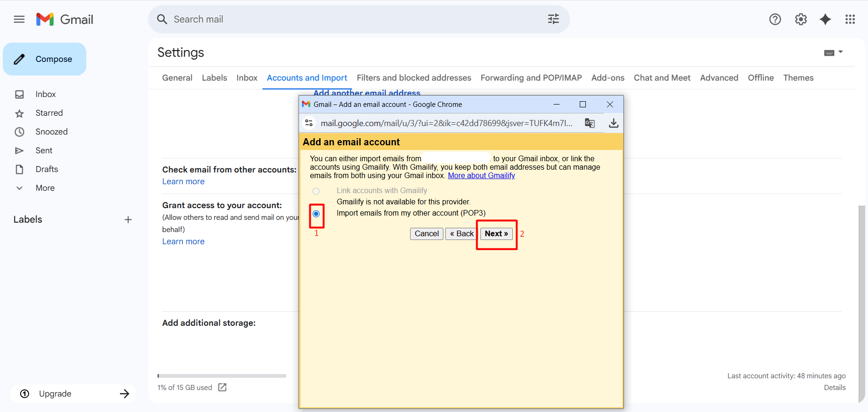Click the Back button
This screenshot has height=412, width=868.
[462, 233]
